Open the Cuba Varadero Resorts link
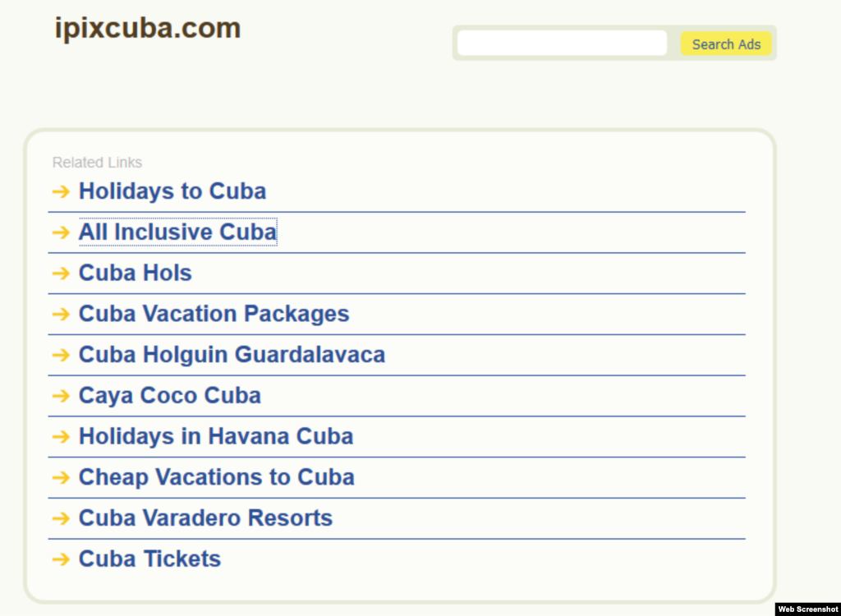The height and width of the screenshot is (616, 841). tap(205, 518)
